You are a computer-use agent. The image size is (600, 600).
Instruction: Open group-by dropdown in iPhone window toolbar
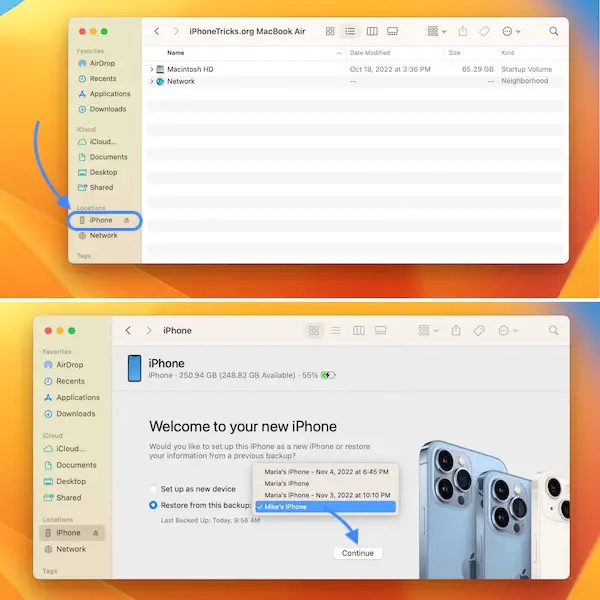click(x=426, y=330)
